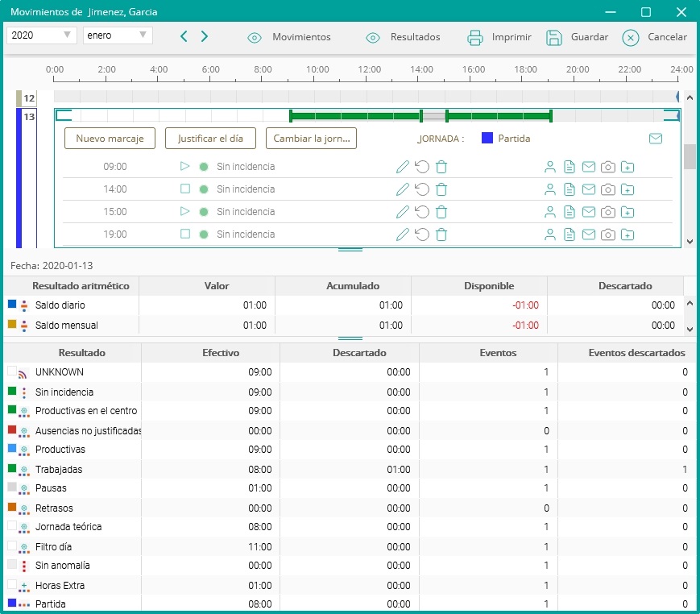This screenshot has height=614, width=700.
Task: Print the movements with Imprimir
Action: (x=499, y=37)
